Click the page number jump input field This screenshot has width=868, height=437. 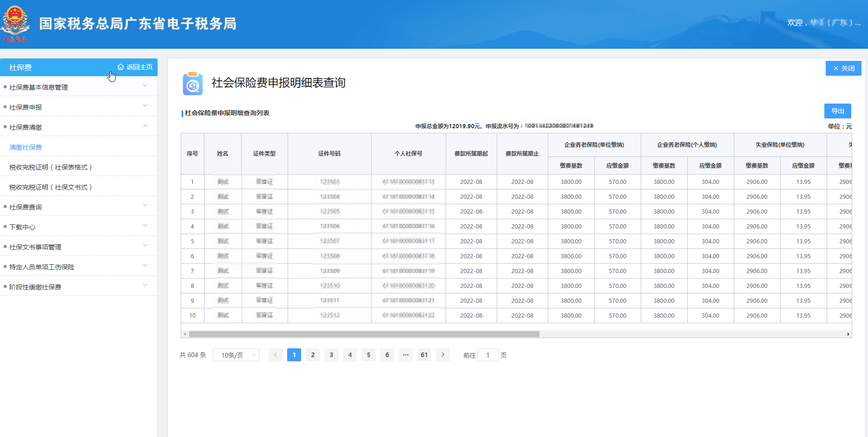click(x=488, y=355)
